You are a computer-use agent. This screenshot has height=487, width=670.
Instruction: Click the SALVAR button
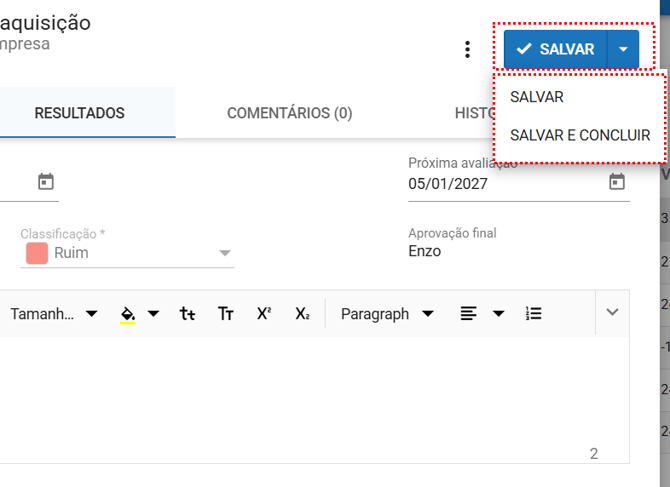[x=555, y=49]
